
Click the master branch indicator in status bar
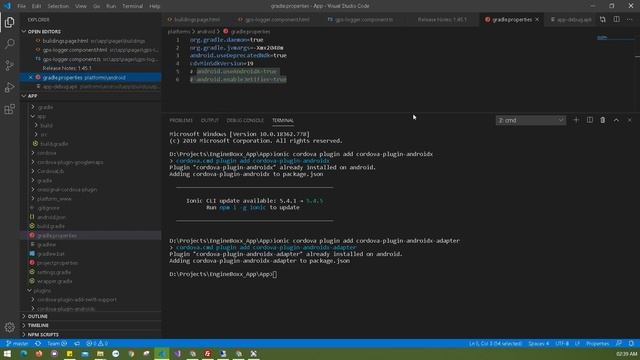point(16,343)
